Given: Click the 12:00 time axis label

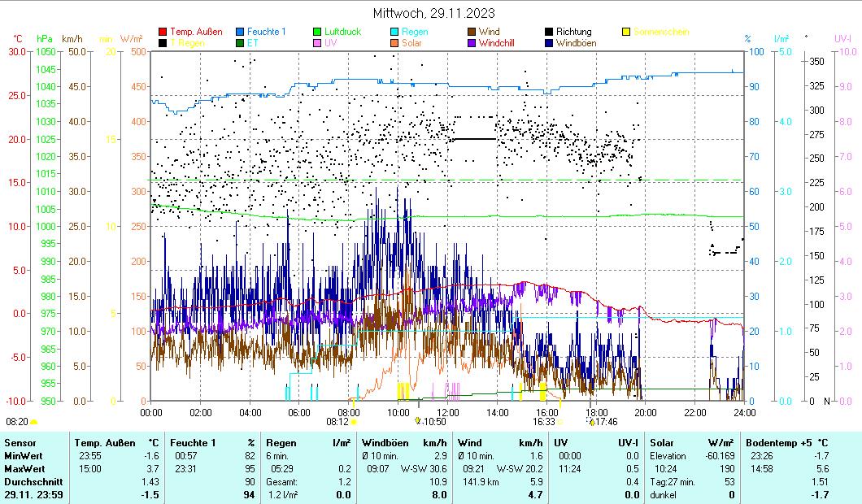Looking at the screenshot, I should click(447, 412).
